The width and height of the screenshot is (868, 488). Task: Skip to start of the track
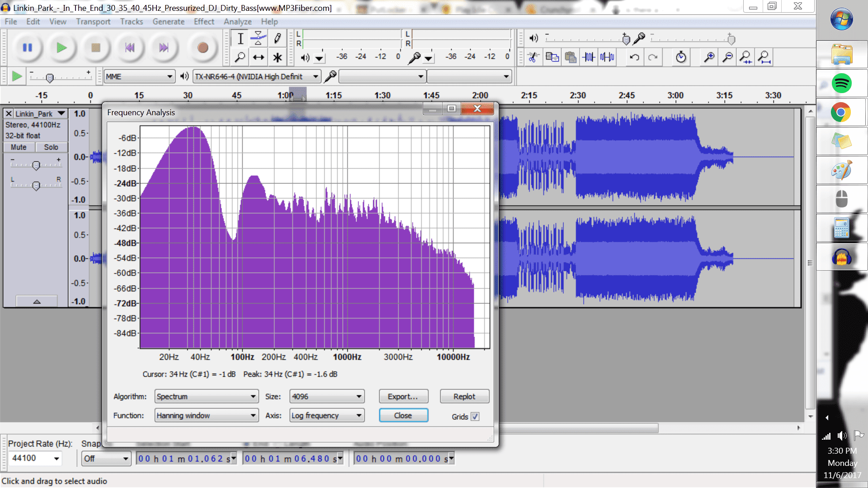click(x=130, y=47)
